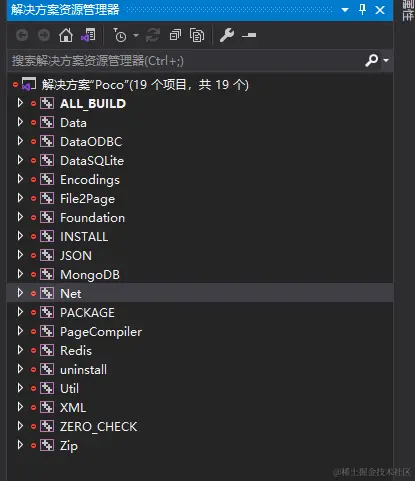This screenshot has height=481, width=415.
Task: Expand the Net project
Action: [x=20, y=293]
